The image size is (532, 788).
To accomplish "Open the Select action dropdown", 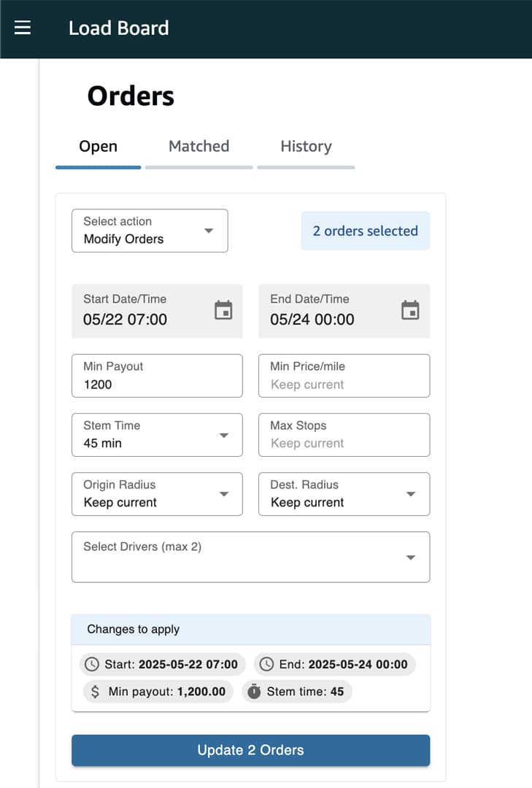I will pyautogui.click(x=150, y=231).
